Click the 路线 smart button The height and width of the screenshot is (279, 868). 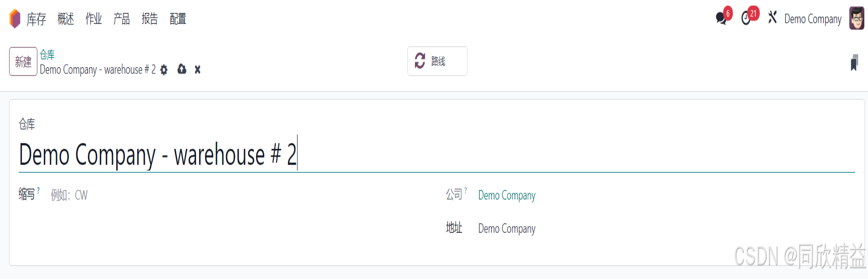pyautogui.click(x=437, y=61)
